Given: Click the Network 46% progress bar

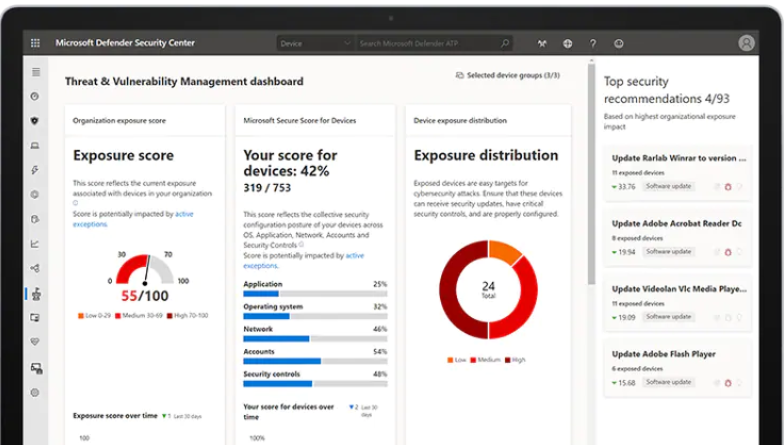Looking at the screenshot, I should pyautogui.click(x=315, y=339).
